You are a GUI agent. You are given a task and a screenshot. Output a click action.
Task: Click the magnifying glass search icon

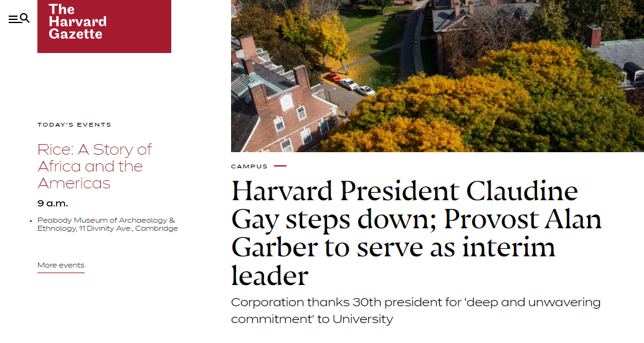(25, 18)
